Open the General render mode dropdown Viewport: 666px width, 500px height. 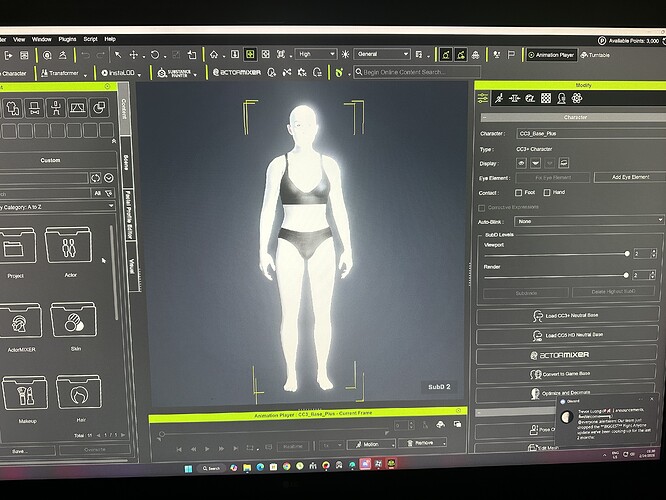point(382,54)
